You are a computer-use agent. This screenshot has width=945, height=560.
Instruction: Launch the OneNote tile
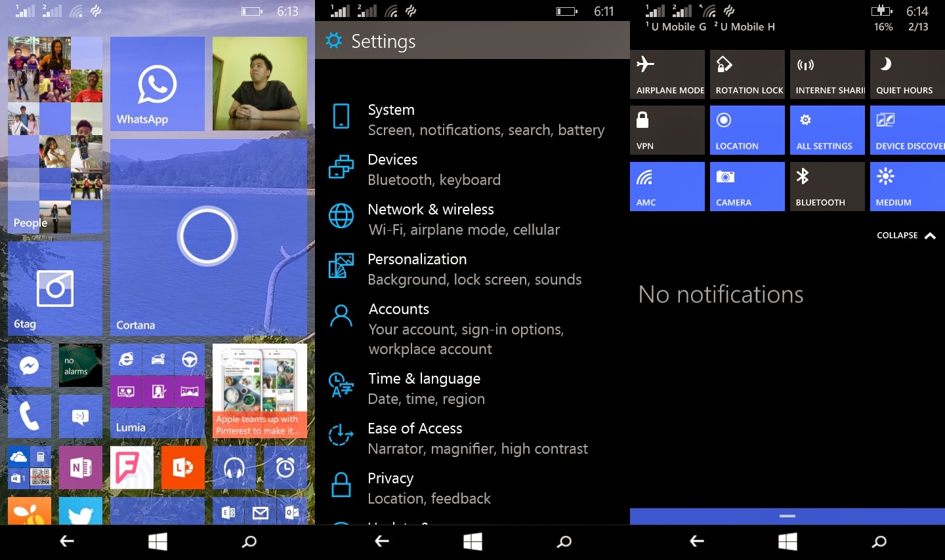coord(81,468)
